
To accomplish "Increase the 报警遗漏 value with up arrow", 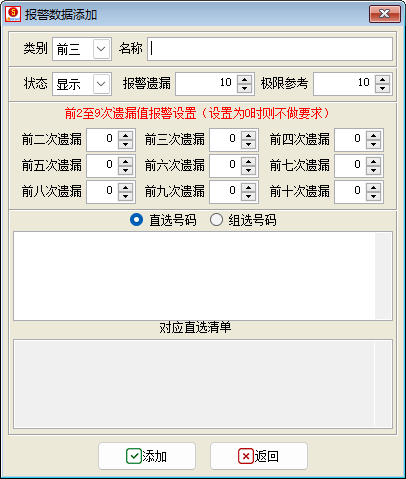I will [245, 80].
